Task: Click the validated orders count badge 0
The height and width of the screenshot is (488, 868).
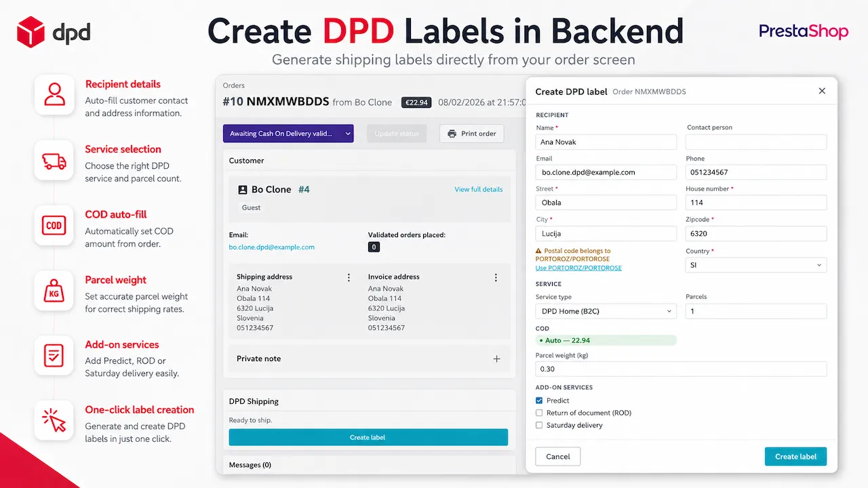Action: 374,247
